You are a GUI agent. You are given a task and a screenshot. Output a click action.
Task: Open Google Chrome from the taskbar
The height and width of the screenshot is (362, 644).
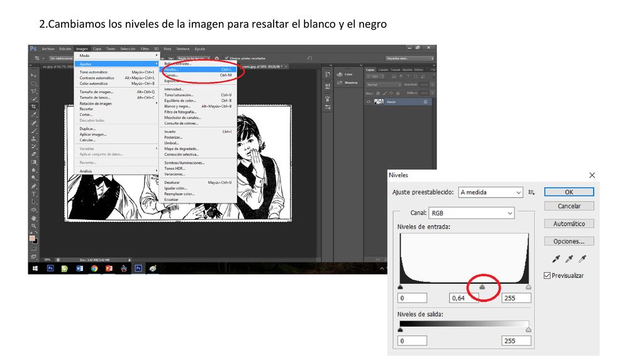click(x=94, y=268)
